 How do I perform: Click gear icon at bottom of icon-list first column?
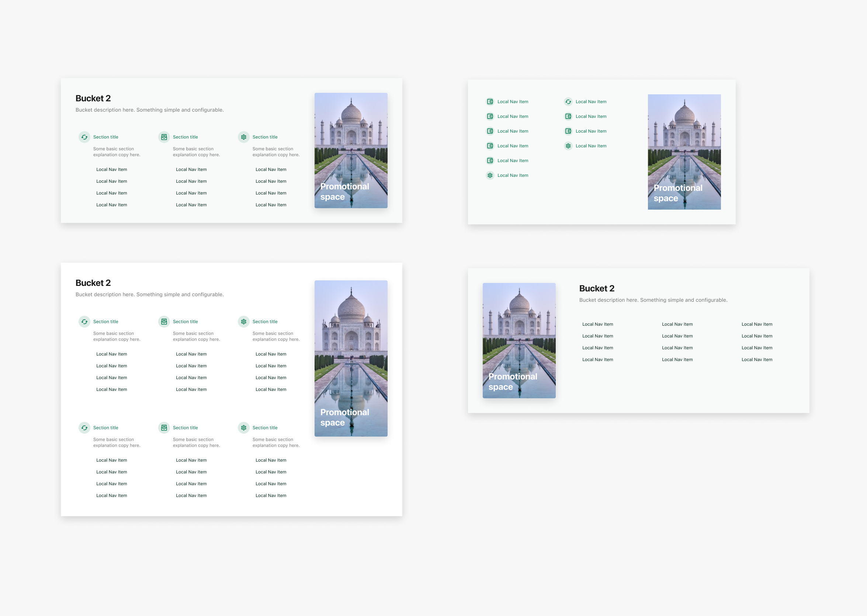[x=490, y=175]
